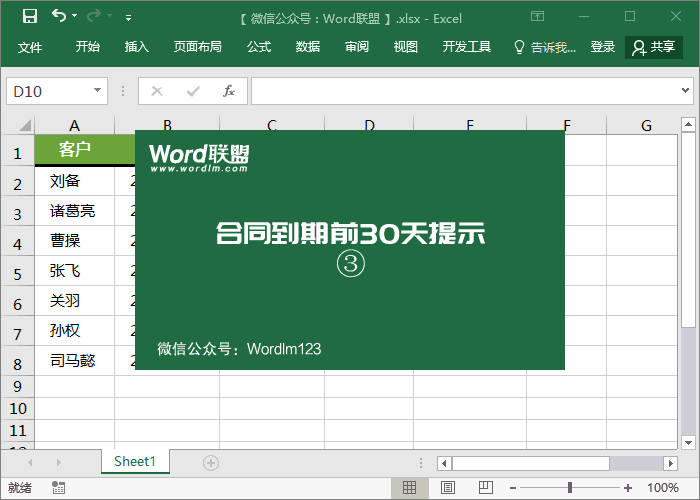The height and width of the screenshot is (500, 700).
Task: Click the next sheet navigation arrow
Action: point(58,462)
